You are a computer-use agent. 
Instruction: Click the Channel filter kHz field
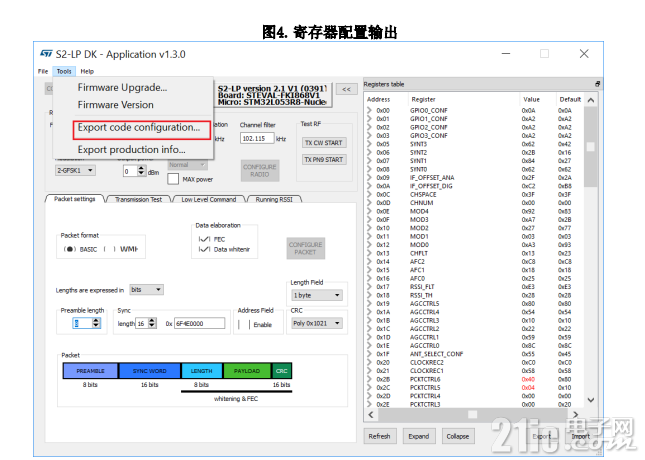click(x=257, y=138)
